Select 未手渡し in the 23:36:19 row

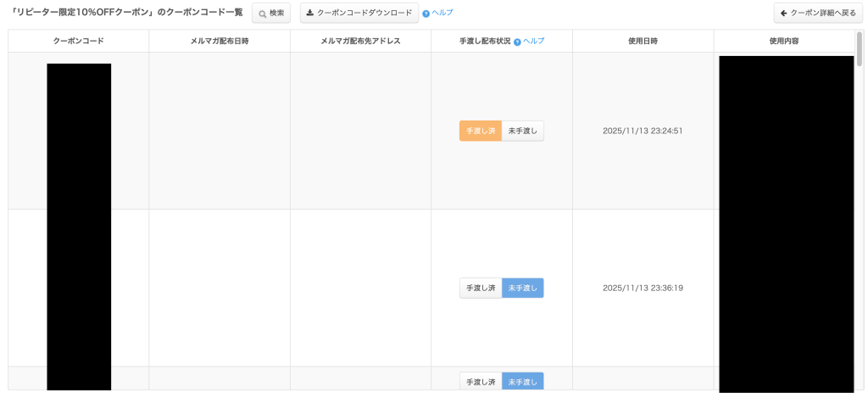click(x=522, y=288)
